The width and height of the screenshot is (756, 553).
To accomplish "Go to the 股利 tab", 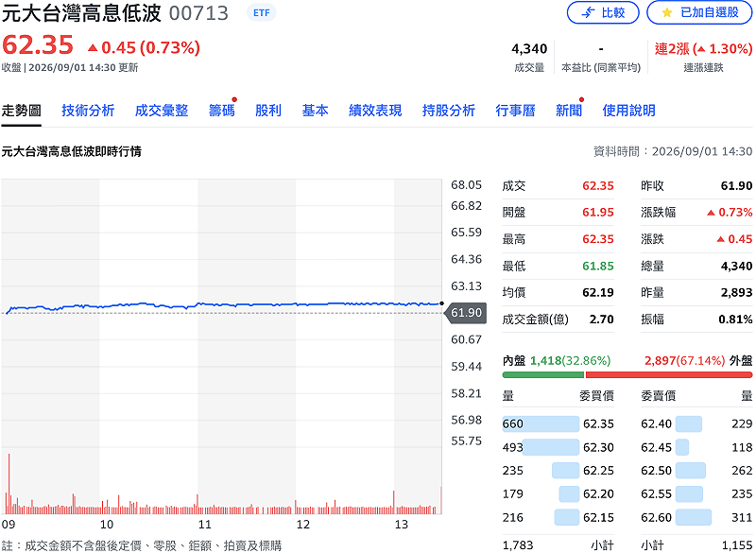I will pos(268,111).
